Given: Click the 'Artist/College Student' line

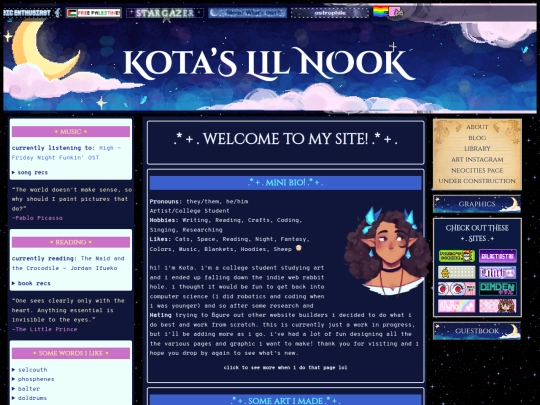Looking at the screenshot, I should coord(189,211).
